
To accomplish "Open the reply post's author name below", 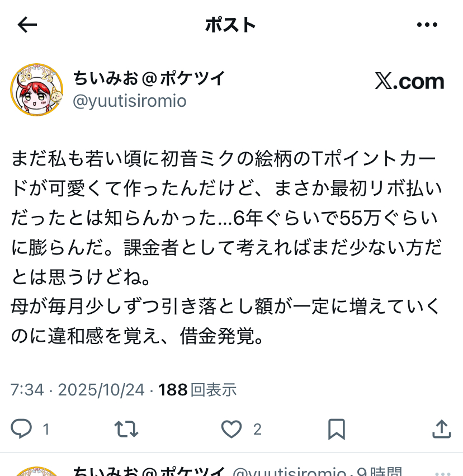I will coord(149,472).
